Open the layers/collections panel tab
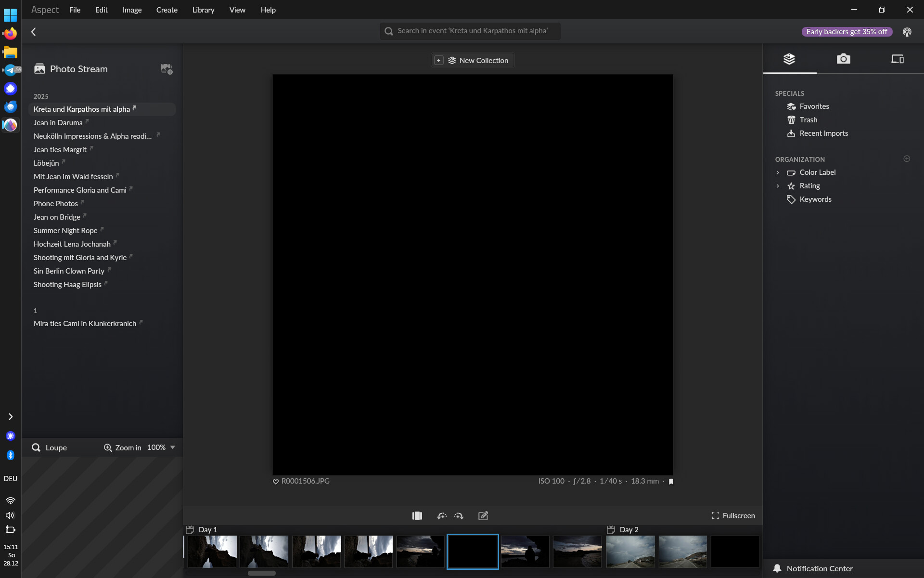Viewport: 924px width, 578px height. [x=789, y=59]
